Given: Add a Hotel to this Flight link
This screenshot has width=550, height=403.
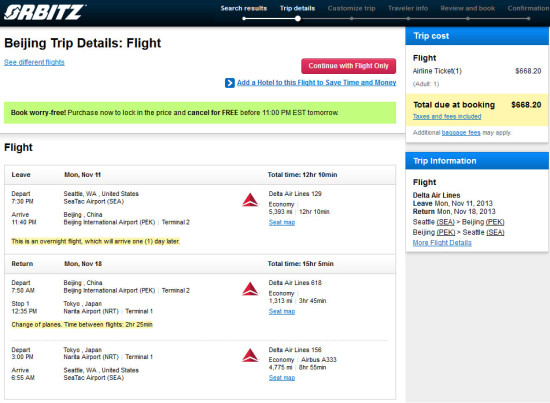Looking at the screenshot, I should [316, 82].
